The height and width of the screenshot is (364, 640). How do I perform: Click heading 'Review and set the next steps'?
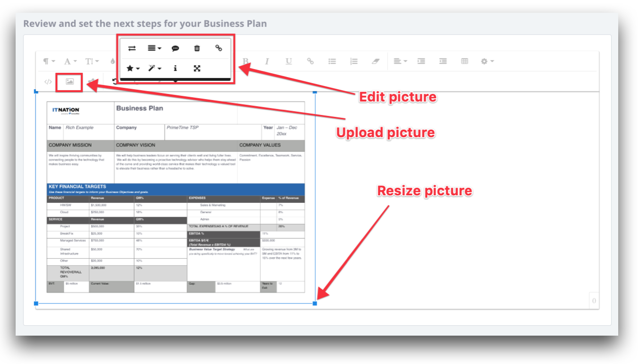click(145, 23)
